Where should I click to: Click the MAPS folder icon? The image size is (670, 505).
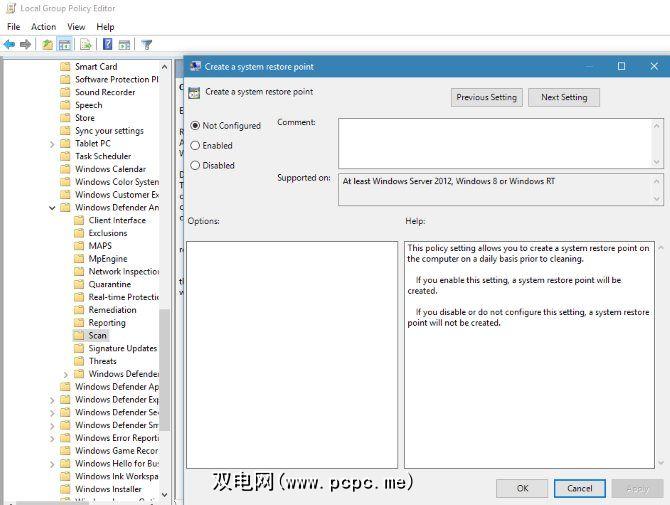79,246
